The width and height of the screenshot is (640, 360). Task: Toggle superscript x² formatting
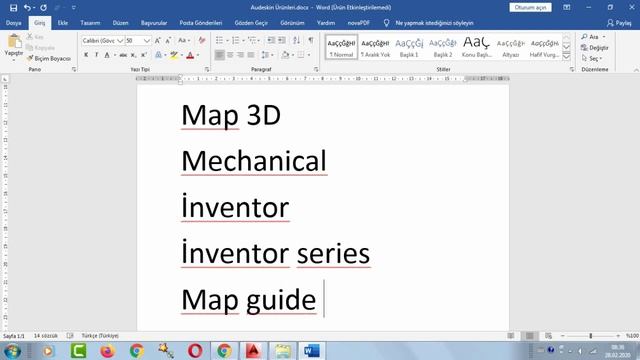click(x=144, y=55)
